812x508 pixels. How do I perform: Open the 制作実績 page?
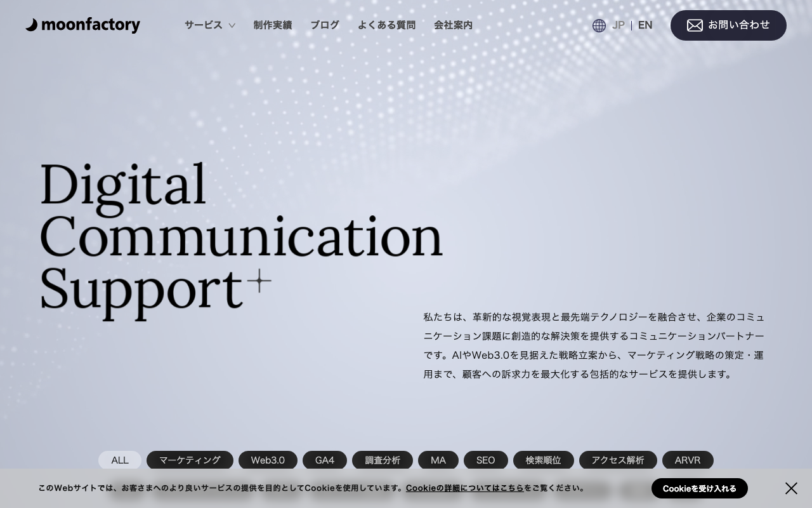point(273,25)
